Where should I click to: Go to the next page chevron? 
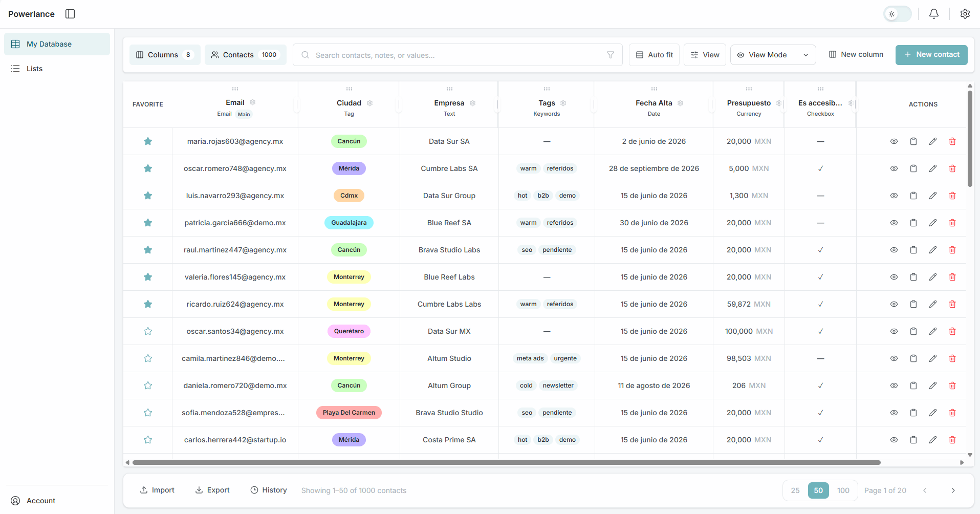(953, 490)
